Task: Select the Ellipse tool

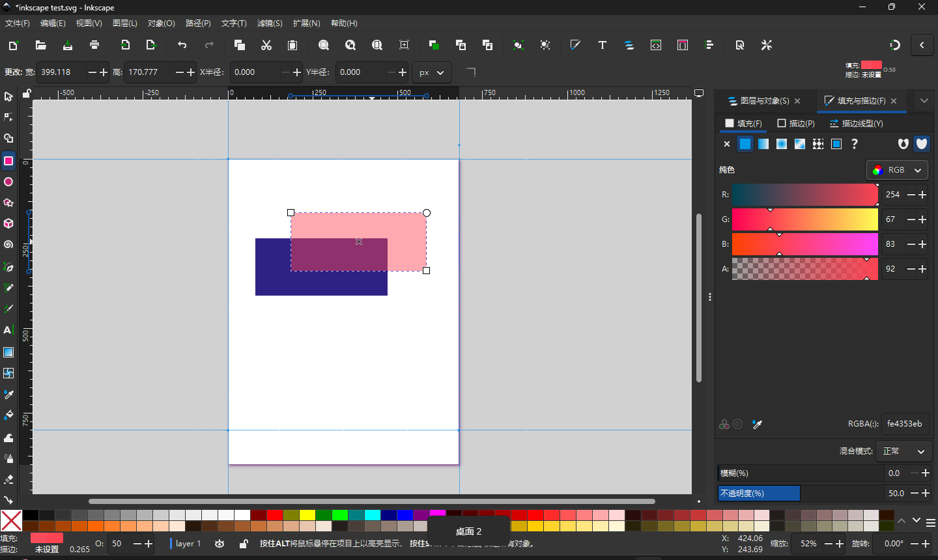Action: tap(8, 182)
